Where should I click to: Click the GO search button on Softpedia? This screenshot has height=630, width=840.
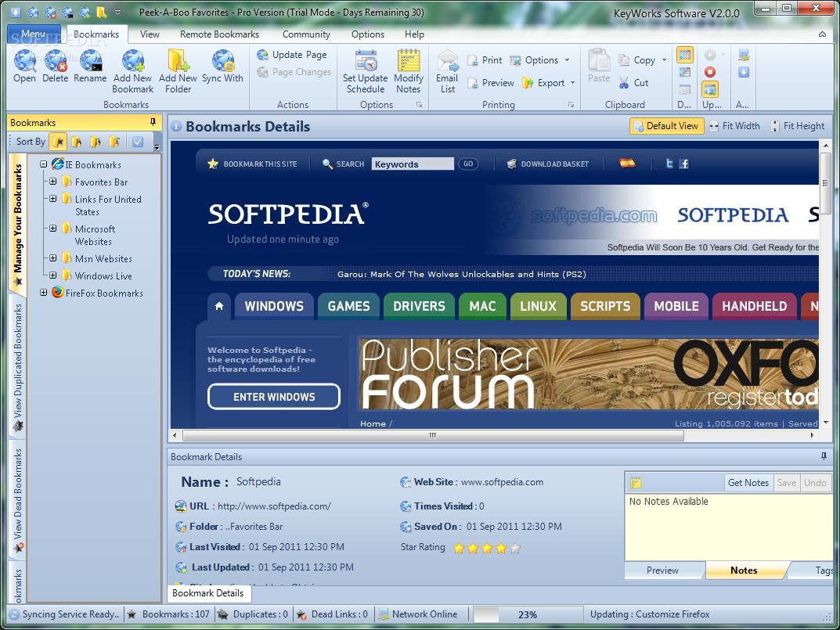coord(467,164)
